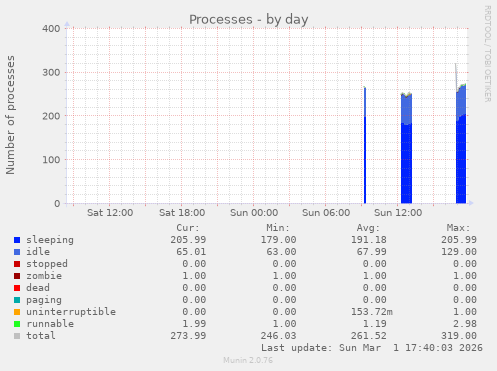Screen dimensions: 497x371
Task: Click the 400 y-axis label
Action: click(x=51, y=29)
